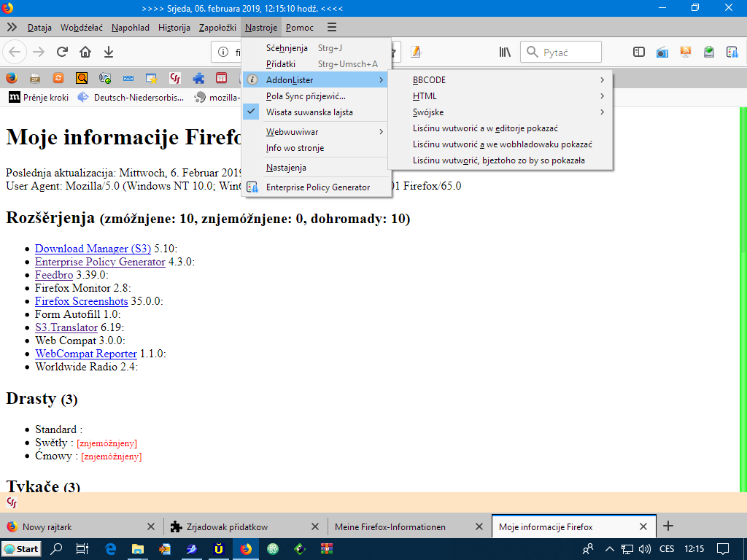Click the blue puzzle piece icon
Screen dimensions: 747x560
pyautogui.click(x=198, y=77)
